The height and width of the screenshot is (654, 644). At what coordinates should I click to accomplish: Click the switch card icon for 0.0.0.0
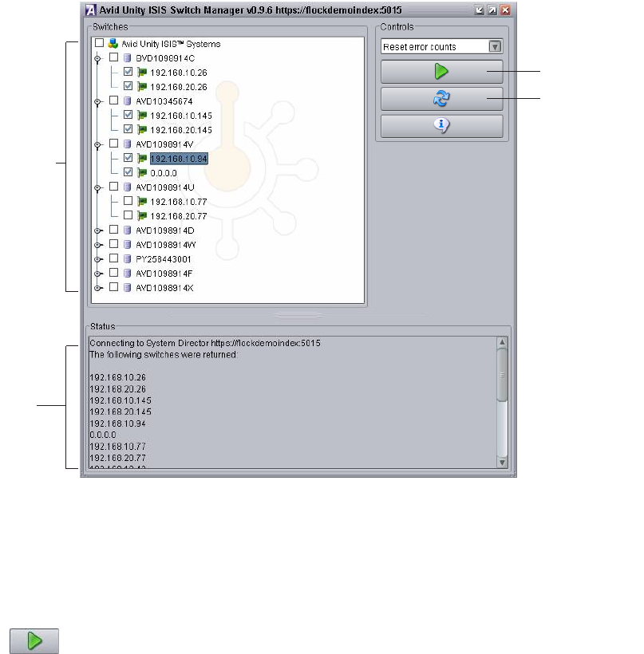click(142, 173)
